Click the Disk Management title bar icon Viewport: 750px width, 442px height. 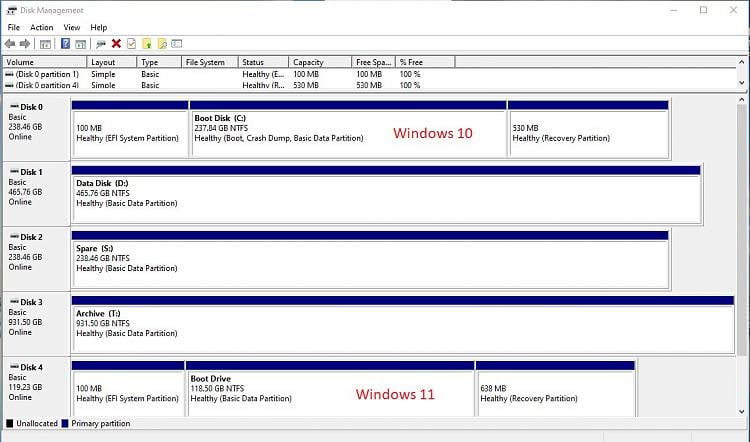pyautogui.click(x=11, y=10)
